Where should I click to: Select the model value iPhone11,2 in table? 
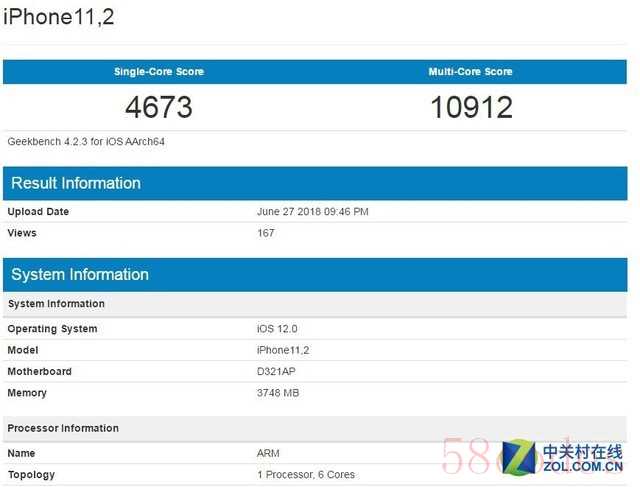tap(283, 350)
